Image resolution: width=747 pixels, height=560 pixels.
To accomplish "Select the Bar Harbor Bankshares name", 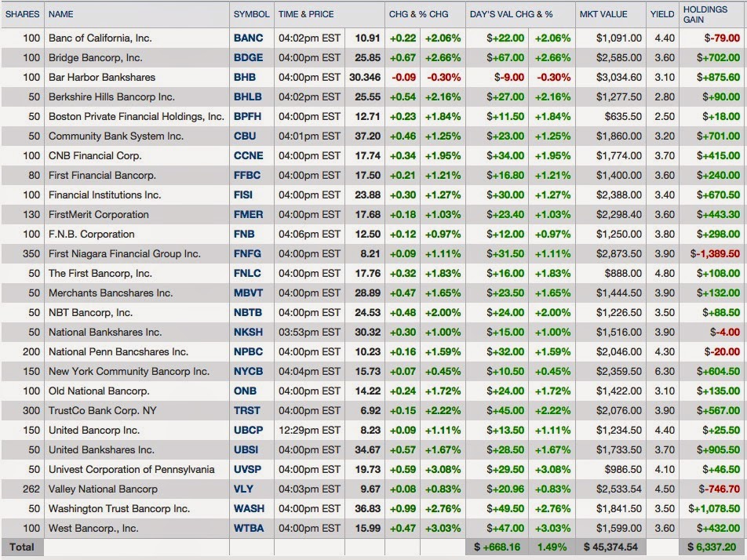I will point(102,77).
